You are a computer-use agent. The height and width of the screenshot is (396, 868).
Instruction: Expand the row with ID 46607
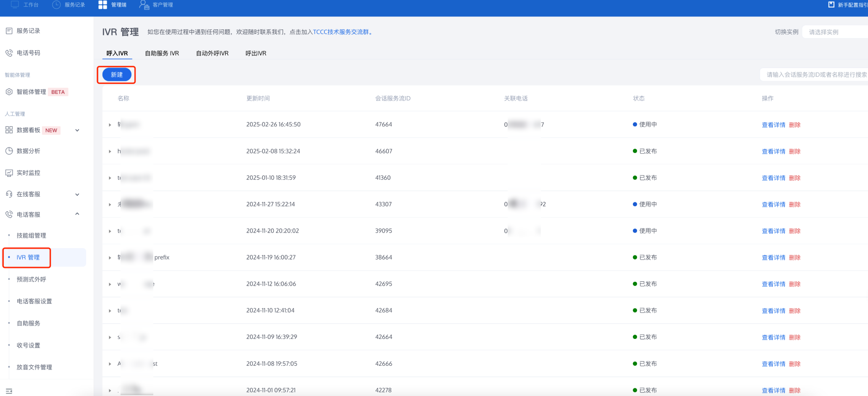(110, 151)
